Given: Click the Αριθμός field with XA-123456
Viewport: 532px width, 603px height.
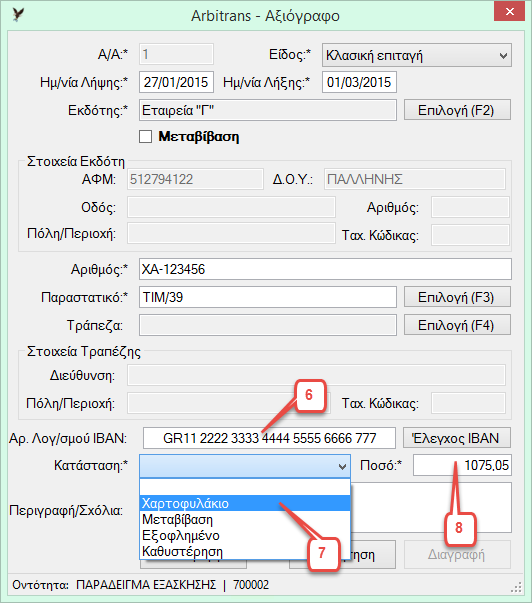Looking at the screenshot, I should [x=325, y=269].
